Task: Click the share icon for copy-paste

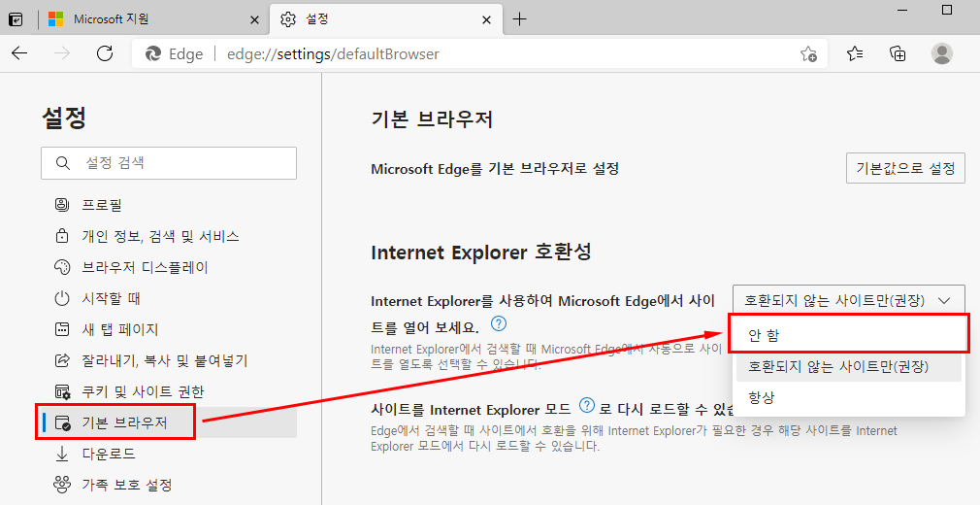Action: click(x=62, y=361)
